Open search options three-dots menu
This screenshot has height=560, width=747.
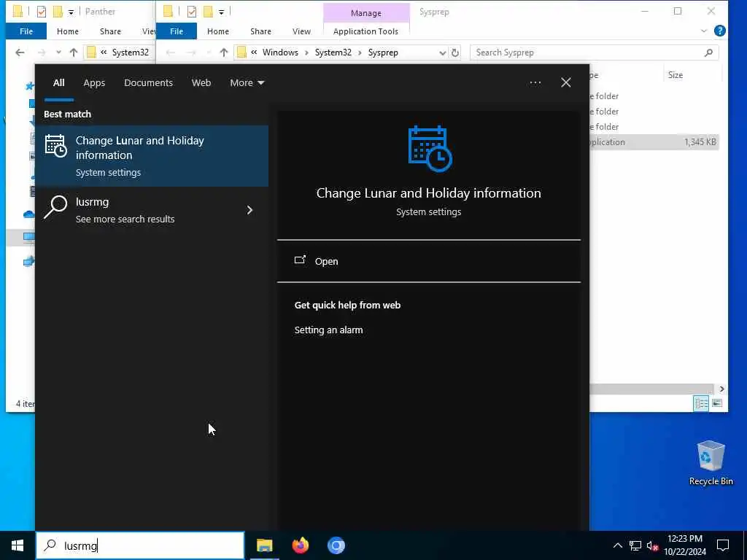click(x=535, y=83)
